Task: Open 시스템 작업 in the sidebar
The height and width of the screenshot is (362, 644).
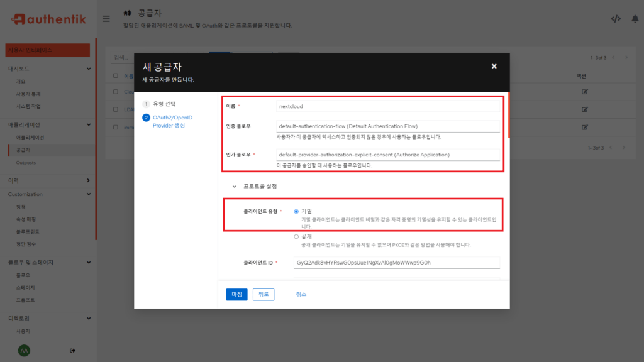Action: [28, 106]
